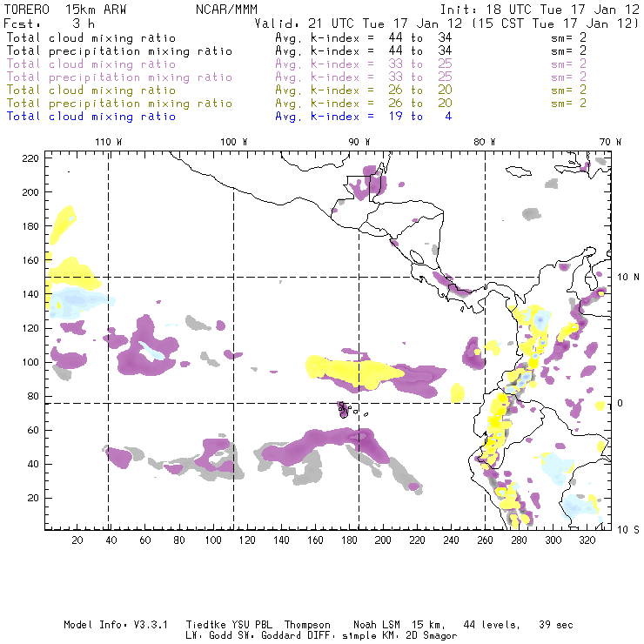Click the "39 sec" timestep text
644x644 pixels.
(556, 625)
